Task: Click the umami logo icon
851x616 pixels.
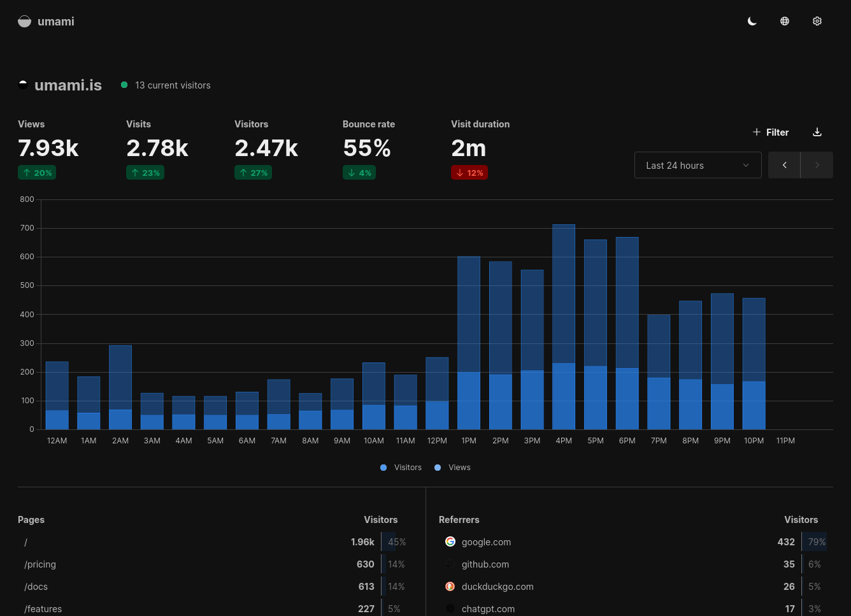Action: [x=24, y=21]
